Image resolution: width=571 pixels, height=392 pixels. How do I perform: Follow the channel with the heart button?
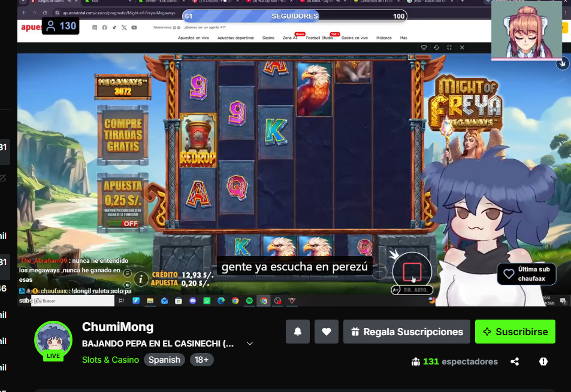pyautogui.click(x=327, y=332)
